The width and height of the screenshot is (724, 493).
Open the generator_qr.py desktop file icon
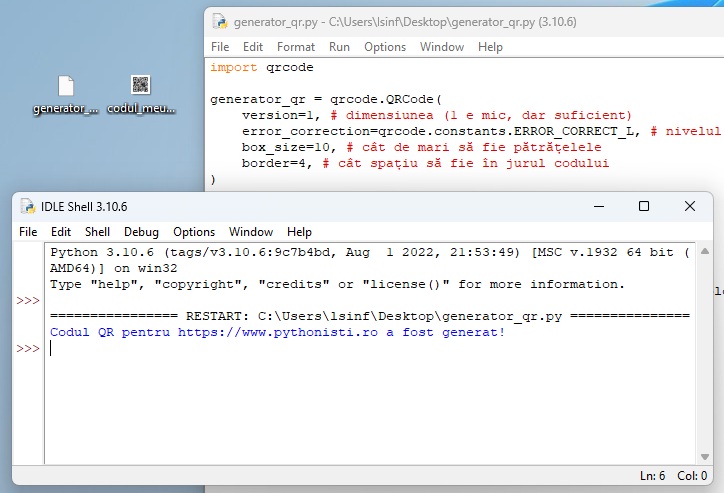pyautogui.click(x=66, y=87)
